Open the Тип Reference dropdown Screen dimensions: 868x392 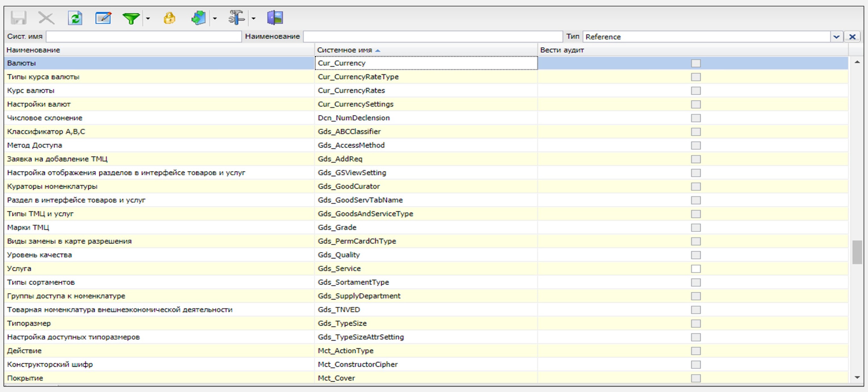837,37
